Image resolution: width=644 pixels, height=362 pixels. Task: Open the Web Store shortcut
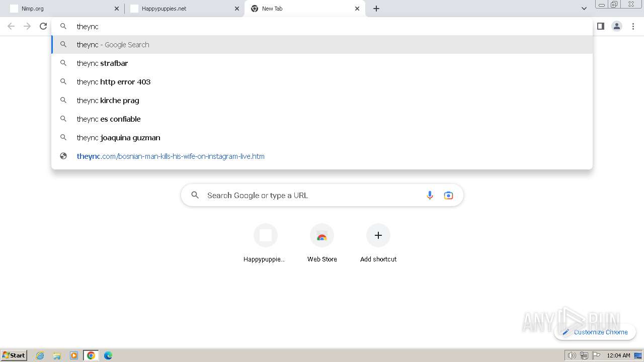pyautogui.click(x=322, y=243)
